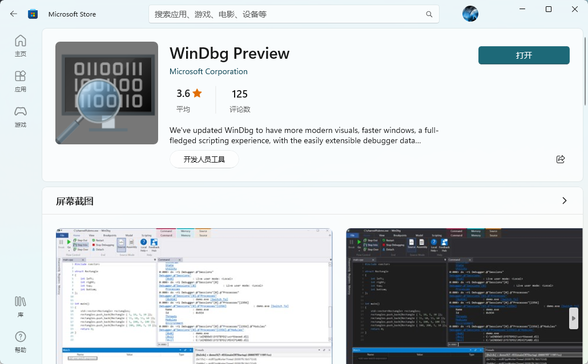This screenshot has width=588, height=364.
Task: Expand the 屏幕截图 section chevron
Action: (x=564, y=201)
